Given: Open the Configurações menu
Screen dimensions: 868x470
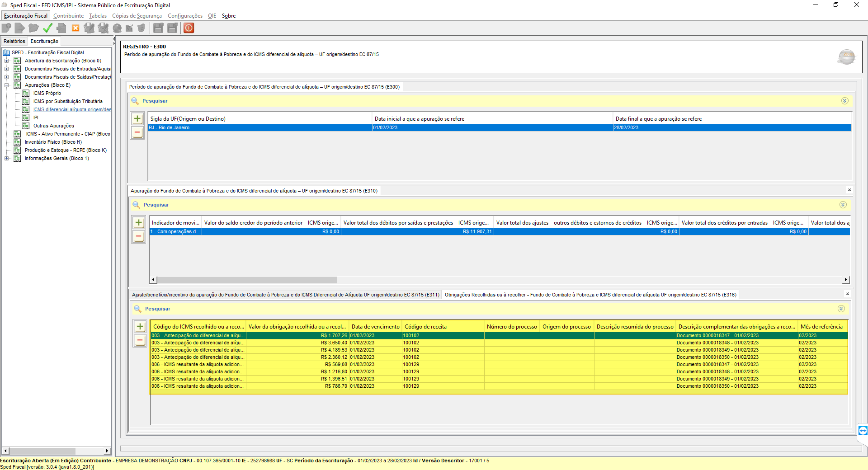Looking at the screenshot, I should tap(185, 16).
